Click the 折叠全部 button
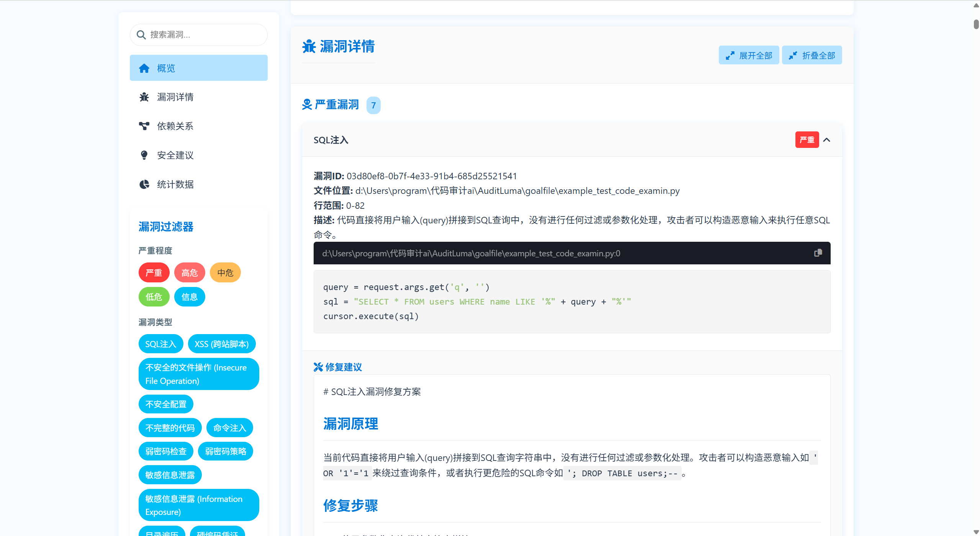This screenshot has width=980, height=536. 812,55
